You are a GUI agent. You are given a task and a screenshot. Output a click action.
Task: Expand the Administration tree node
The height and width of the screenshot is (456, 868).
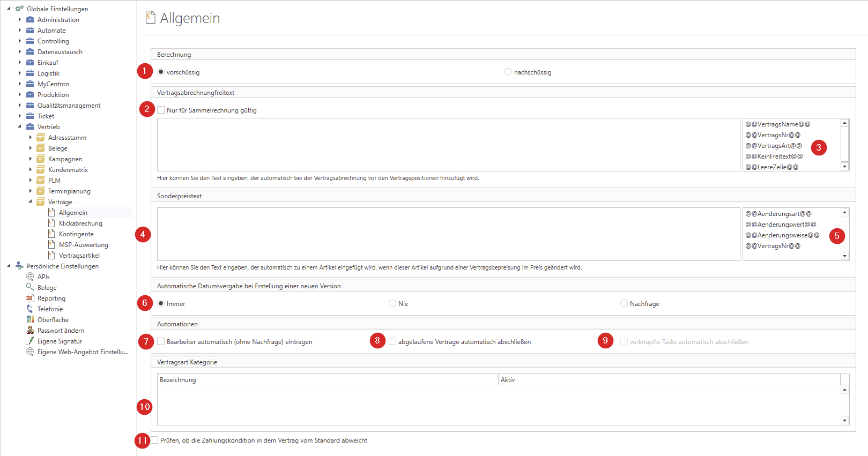click(x=20, y=20)
